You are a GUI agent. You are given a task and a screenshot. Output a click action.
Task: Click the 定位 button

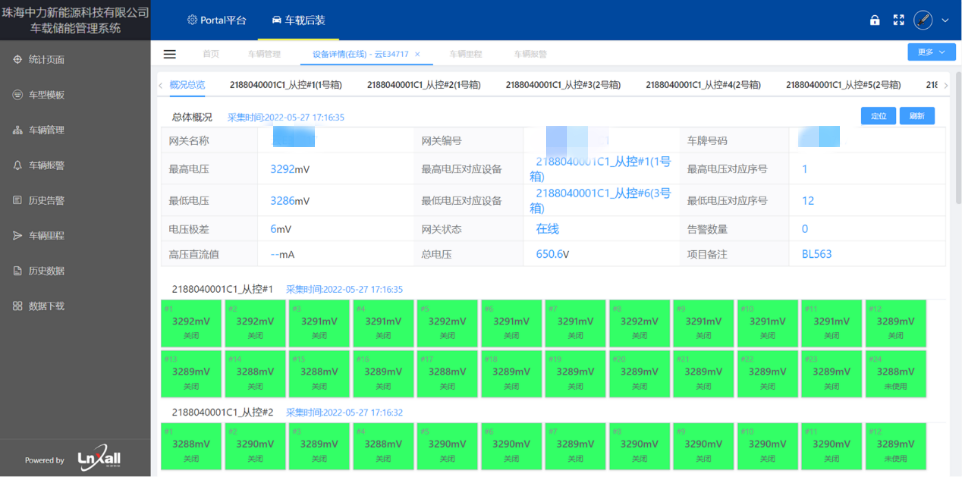(878, 116)
